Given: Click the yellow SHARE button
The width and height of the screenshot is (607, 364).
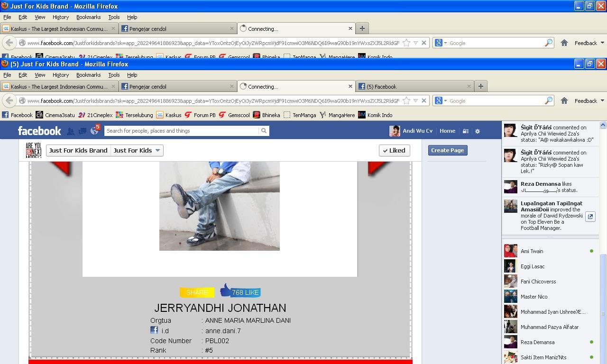Looking at the screenshot, I should click(x=197, y=292).
